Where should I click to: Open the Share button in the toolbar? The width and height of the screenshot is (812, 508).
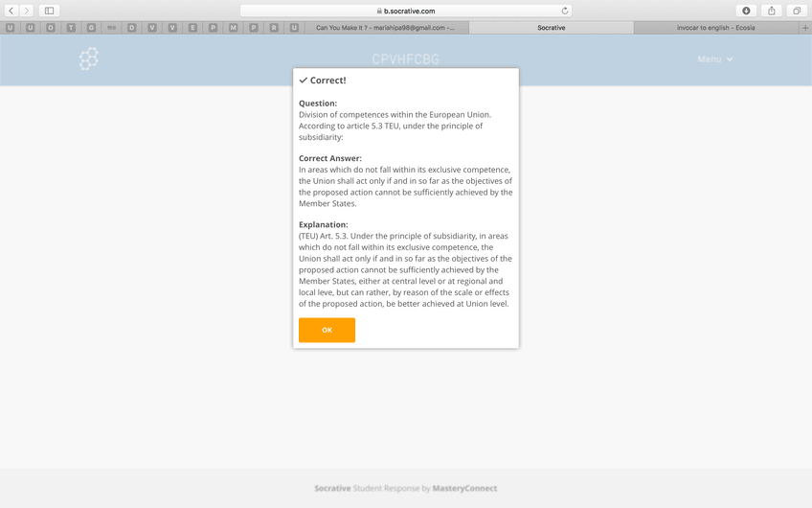(x=772, y=11)
